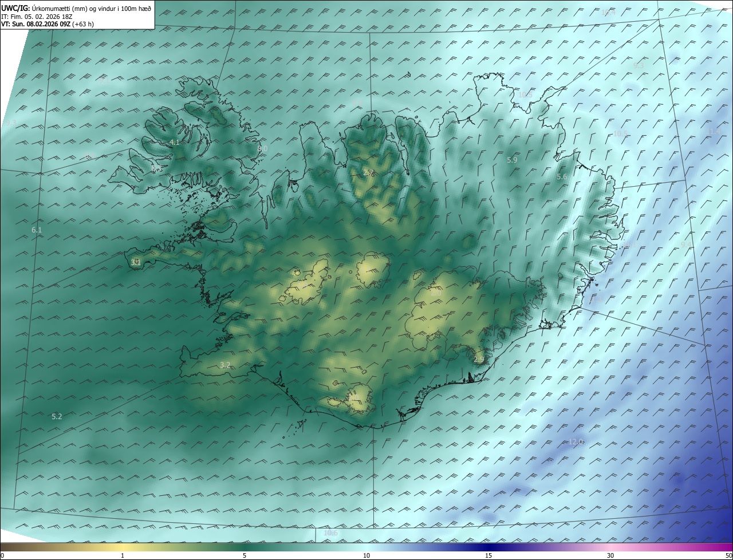Click the 3.2 value on Reykjanes peninsula
The image size is (733, 560).
pos(225,365)
